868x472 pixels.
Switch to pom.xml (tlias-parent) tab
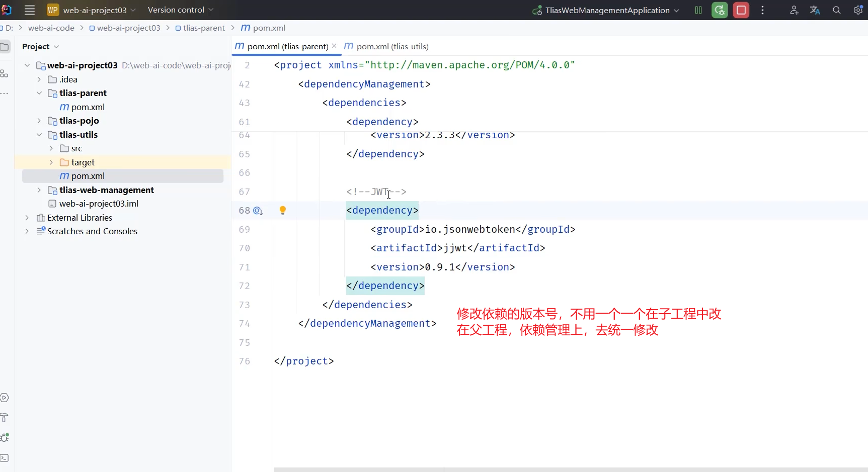(287, 46)
